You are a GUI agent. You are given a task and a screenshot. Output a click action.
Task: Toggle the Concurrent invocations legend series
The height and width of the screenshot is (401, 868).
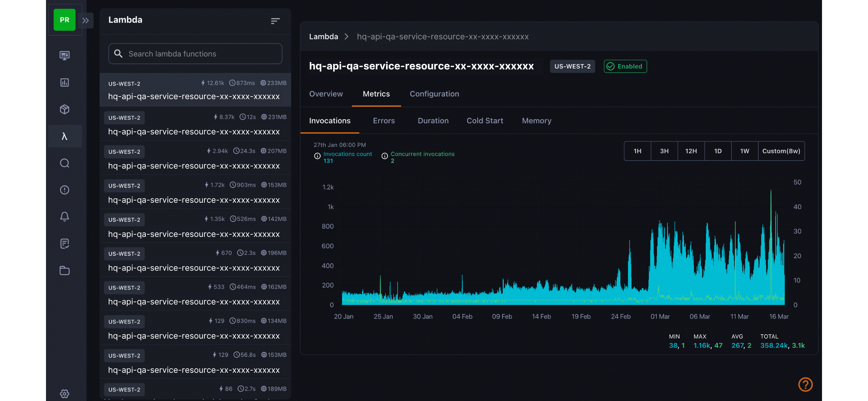[x=423, y=154]
